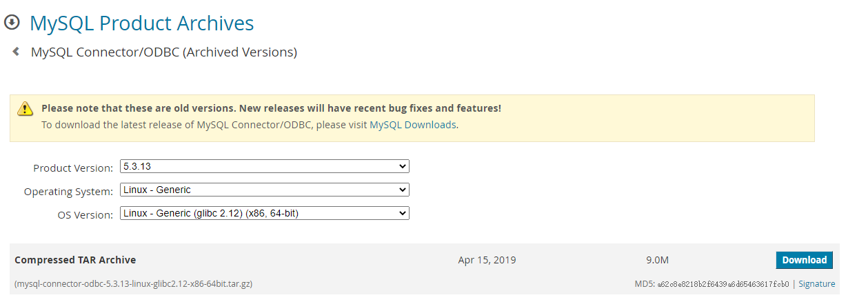The height and width of the screenshot is (302, 868).
Task: Click the MySQL Product Archives heading
Action: (x=142, y=23)
